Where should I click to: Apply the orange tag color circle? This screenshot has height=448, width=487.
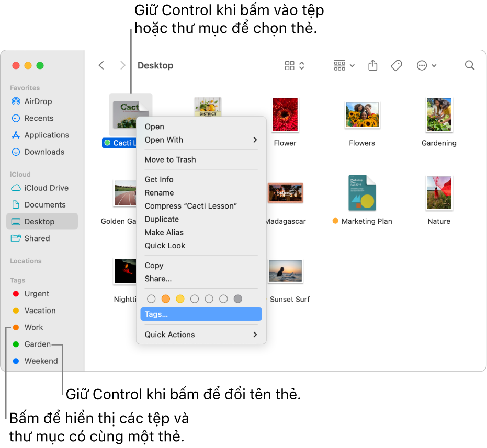(165, 299)
